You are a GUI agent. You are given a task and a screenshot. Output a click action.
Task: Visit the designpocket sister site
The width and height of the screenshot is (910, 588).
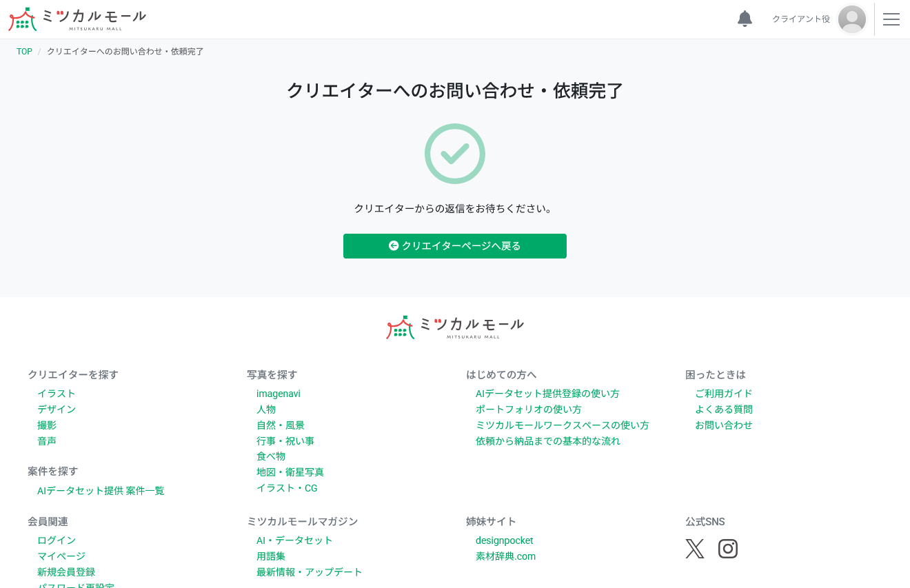pos(504,540)
